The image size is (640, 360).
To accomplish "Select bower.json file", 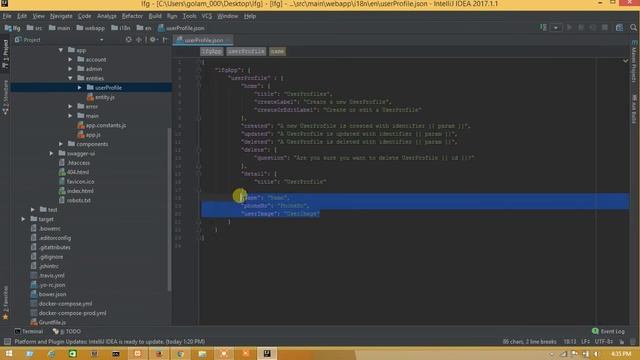I will [49, 294].
